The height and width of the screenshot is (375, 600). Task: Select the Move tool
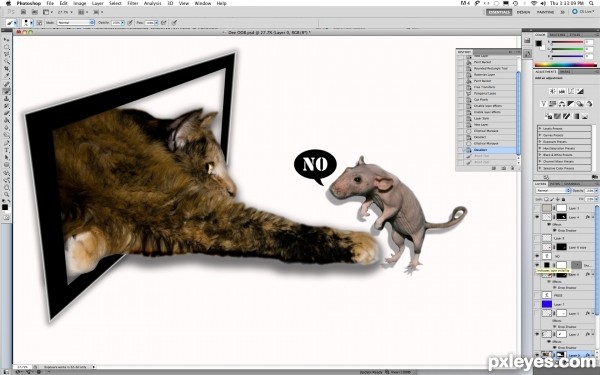point(7,39)
